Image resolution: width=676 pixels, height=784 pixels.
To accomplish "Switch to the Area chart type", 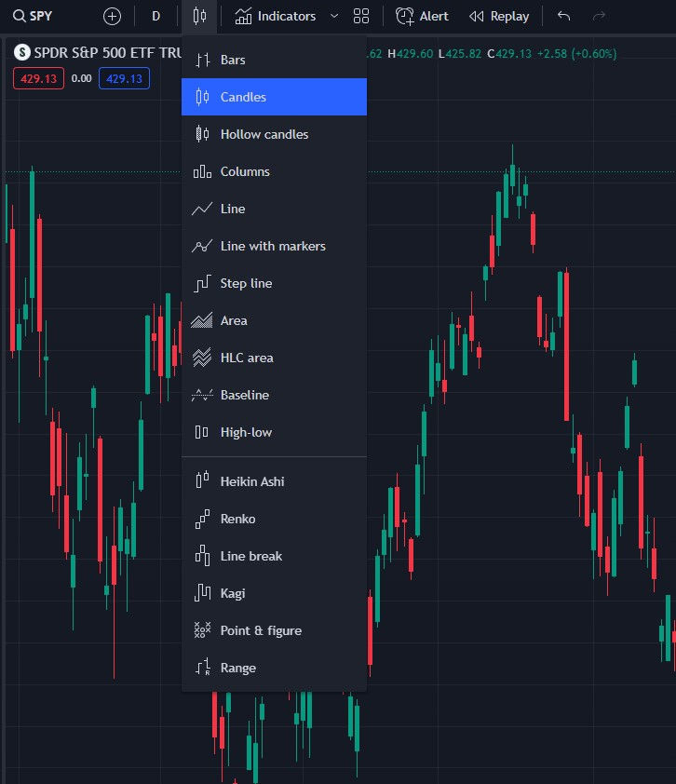I will pyautogui.click(x=233, y=320).
